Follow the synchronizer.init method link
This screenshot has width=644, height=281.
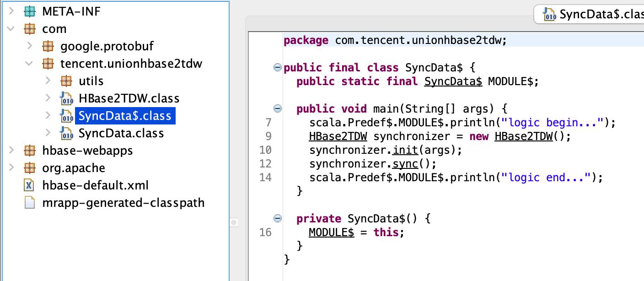point(404,150)
